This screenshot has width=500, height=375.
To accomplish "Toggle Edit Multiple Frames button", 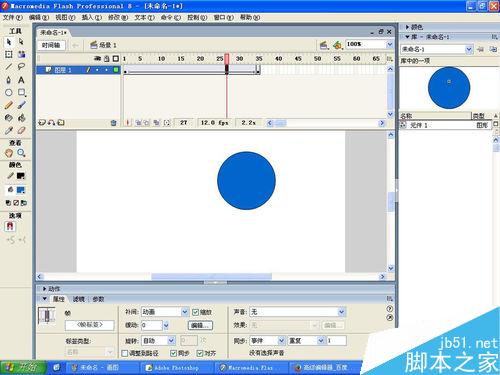I will click(x=156, y=123).
